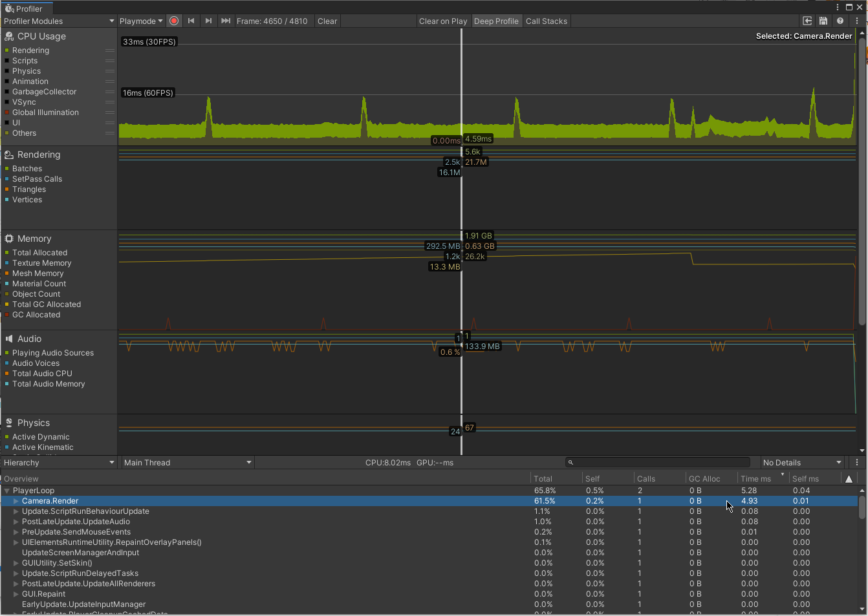The height and width of the screenshot is (616, 868).
Task: Click the Clear button
Action: tap(327, 21)
